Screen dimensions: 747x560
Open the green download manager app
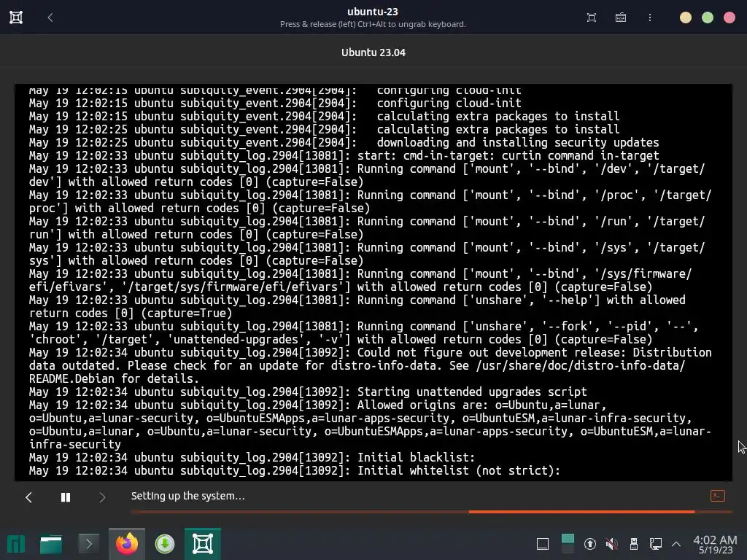click(x=165, y=544)
